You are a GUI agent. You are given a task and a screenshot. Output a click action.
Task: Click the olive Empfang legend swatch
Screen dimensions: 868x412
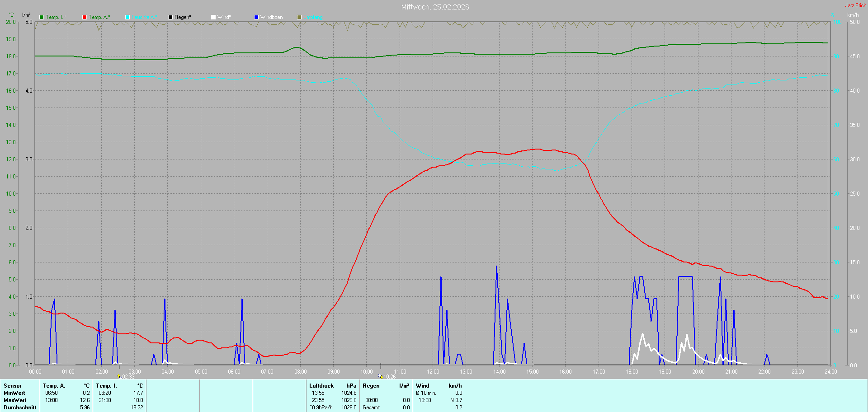point(299,17)
